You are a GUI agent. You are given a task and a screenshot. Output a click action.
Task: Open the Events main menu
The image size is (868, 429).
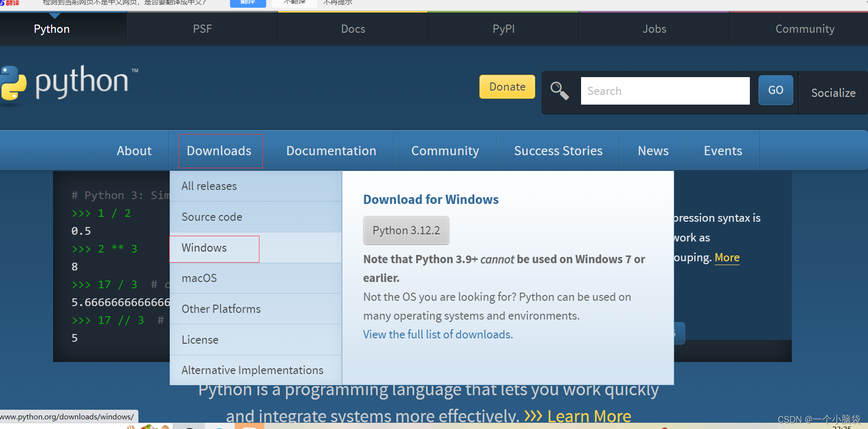tap(723, 151)
